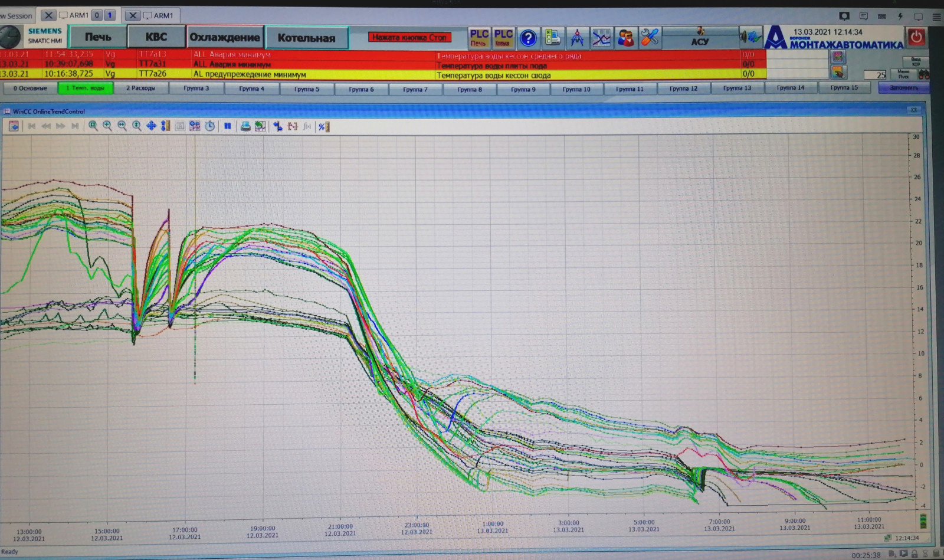The image size is (944, 560).
Task: Select the 'Группа 8' tab
Action: [x=470, y=90]
